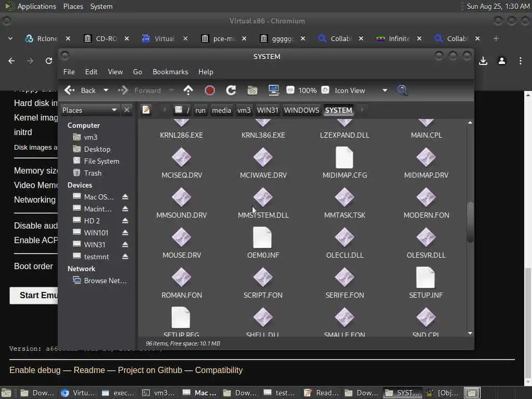Eject the Mac OS device
Image resolution: width=532 pixels, height=399 pixels.
(125, 197)
